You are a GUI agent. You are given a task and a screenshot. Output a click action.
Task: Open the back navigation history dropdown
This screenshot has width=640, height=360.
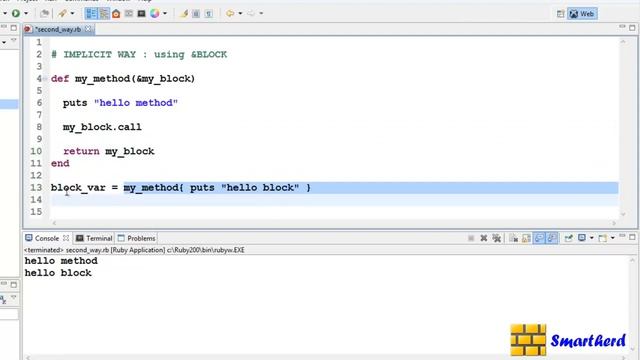tap(240, 13)
